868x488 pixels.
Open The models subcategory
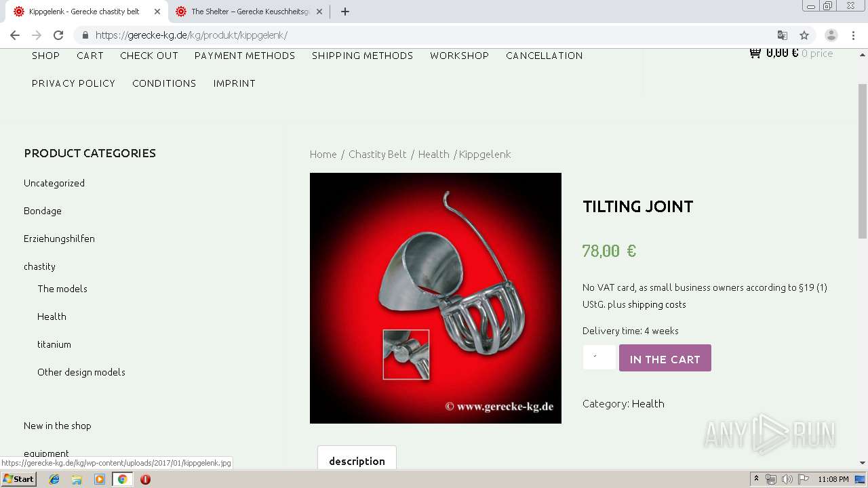(x=62, y=289)
